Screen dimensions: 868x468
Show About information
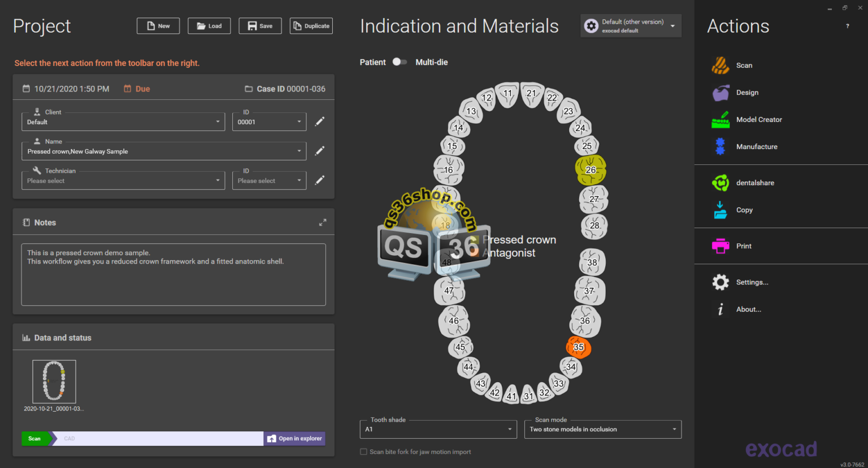(x=748, y=309)
